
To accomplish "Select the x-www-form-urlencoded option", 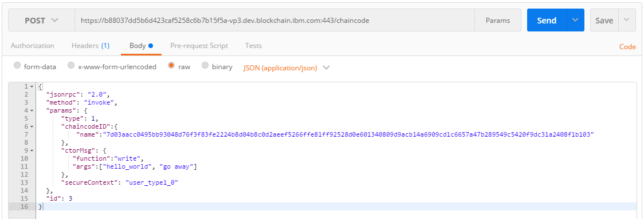I will (x=71, y=66).
